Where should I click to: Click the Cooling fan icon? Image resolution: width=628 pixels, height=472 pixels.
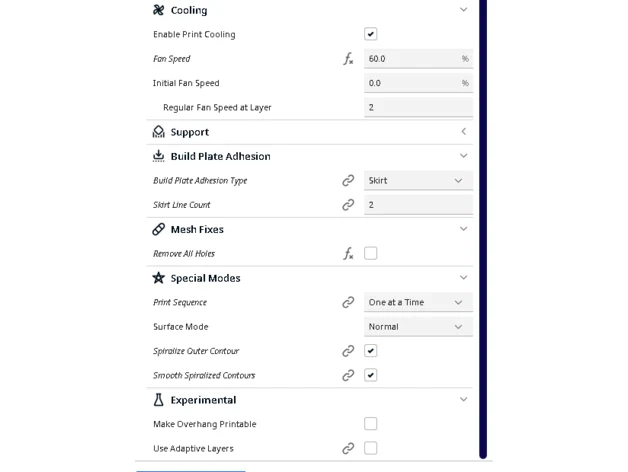159,10
